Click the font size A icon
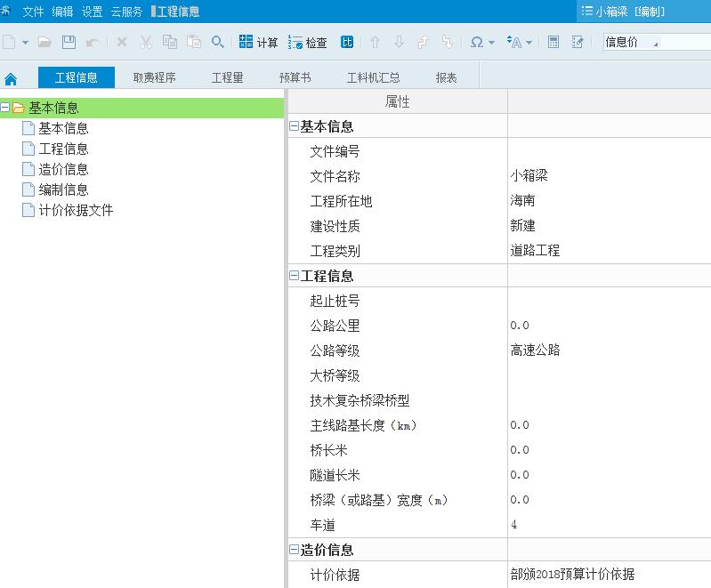The width and height of the screenshot is (711, 588). (x=514, y=42)
